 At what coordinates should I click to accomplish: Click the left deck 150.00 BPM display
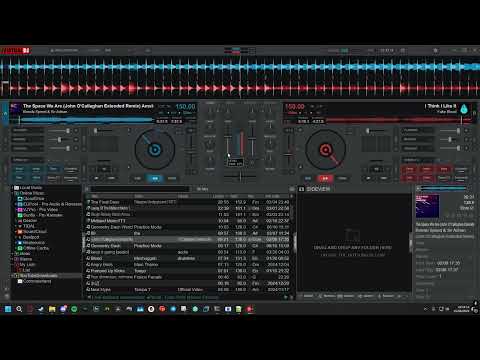(x=185, y=107)
